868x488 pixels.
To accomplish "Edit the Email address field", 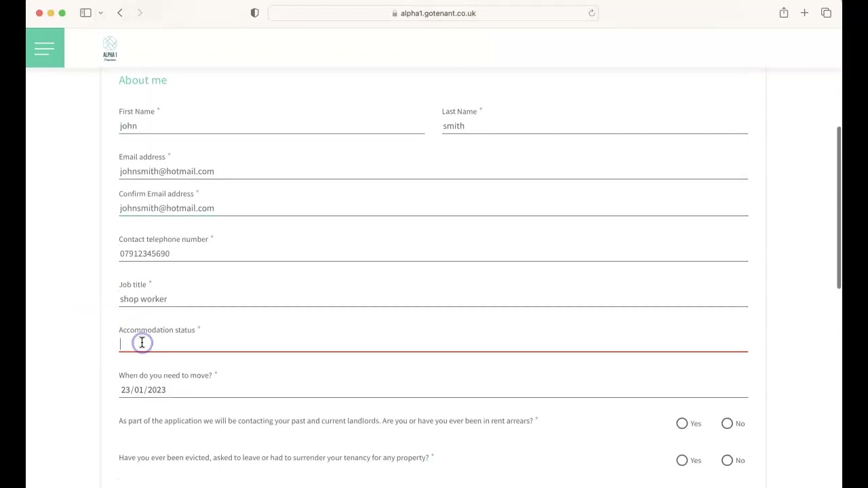I will (x=433, y=171).
